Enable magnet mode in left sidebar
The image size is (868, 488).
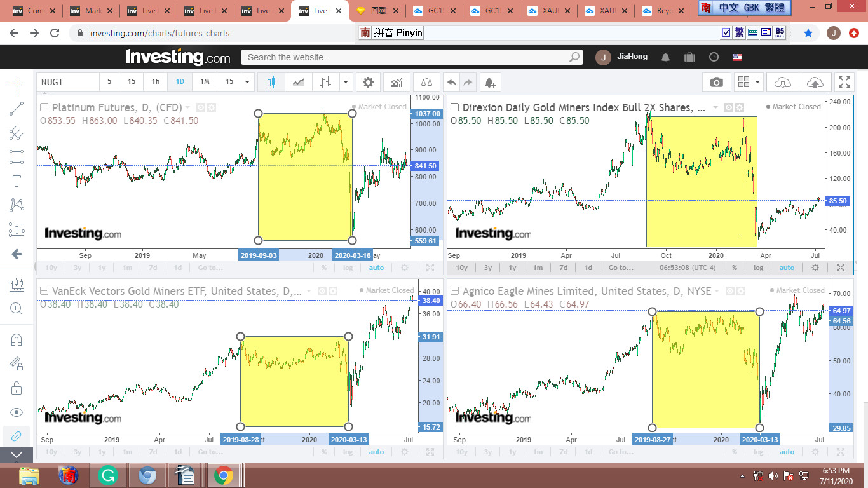(17, 340)
